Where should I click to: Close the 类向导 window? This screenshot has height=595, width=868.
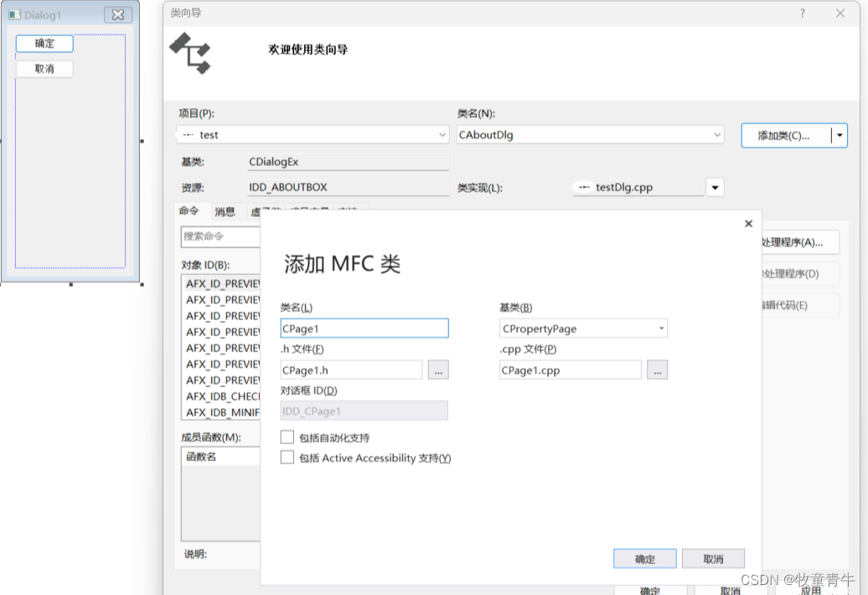click(x=840, y=13)
